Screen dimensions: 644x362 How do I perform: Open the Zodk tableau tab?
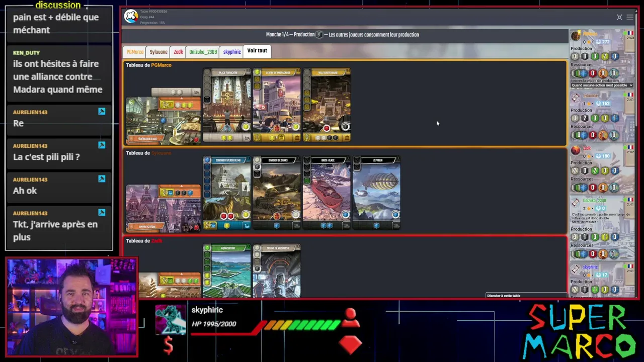click(x=178, y=52)
